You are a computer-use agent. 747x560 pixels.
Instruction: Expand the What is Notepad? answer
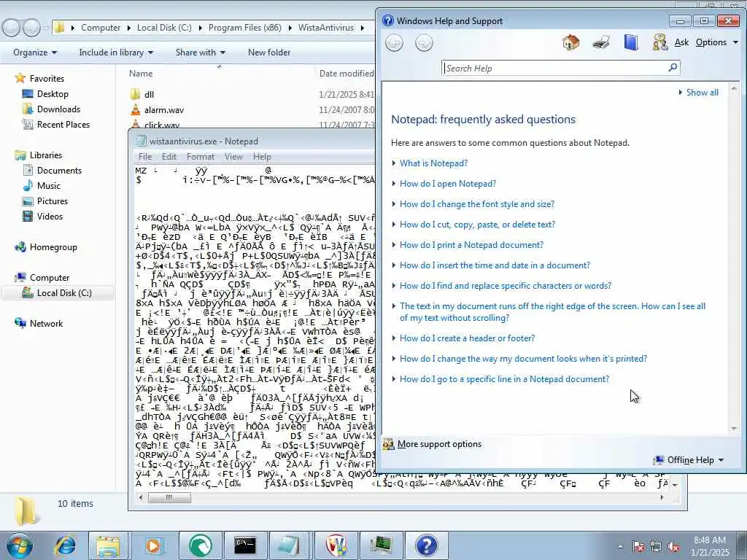(433, 163)
